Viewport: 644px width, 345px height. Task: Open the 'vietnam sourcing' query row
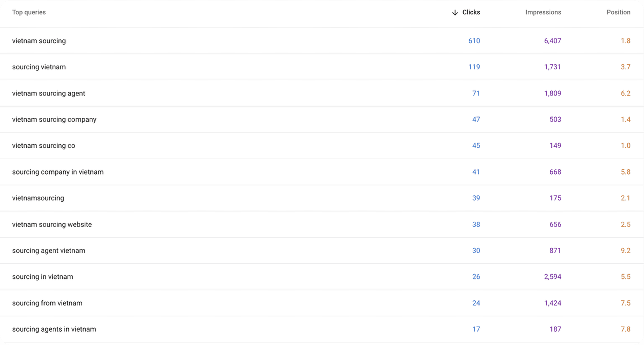point(39,41)
